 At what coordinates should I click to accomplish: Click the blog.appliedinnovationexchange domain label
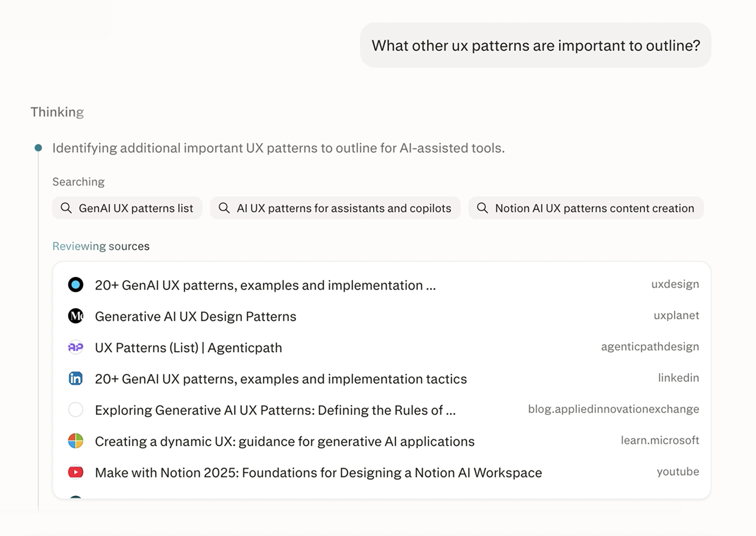click(x=613, y=410)
